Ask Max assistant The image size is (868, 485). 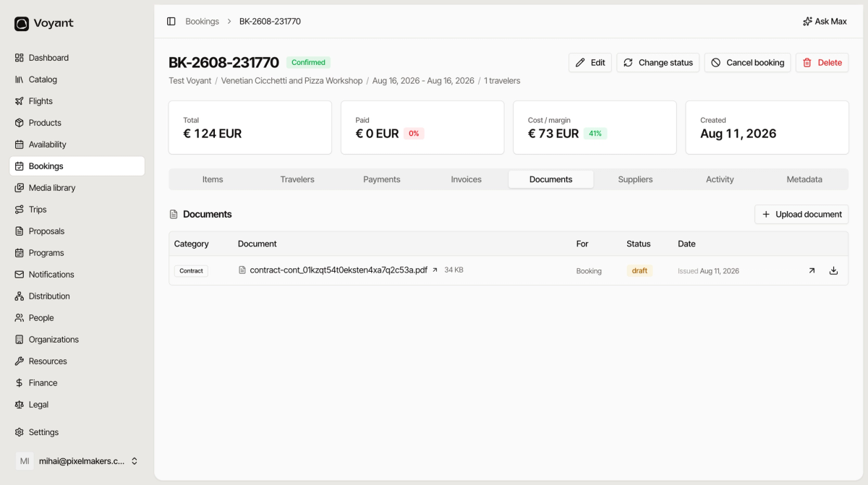825,22
